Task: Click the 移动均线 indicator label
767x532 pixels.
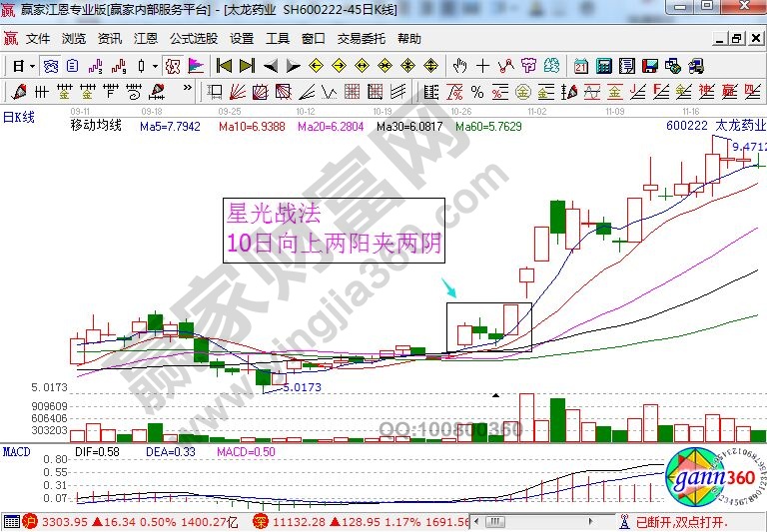Action: 95,126
